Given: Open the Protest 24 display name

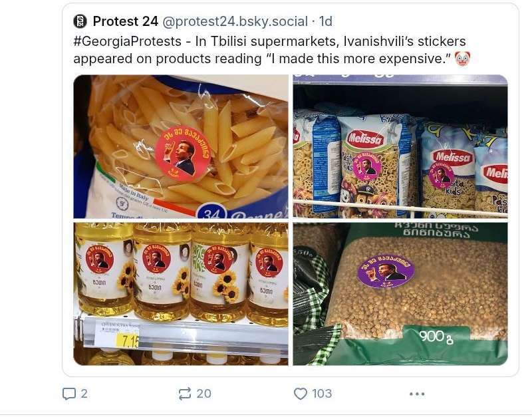Looking at the screenshot, I should [126, 21].
